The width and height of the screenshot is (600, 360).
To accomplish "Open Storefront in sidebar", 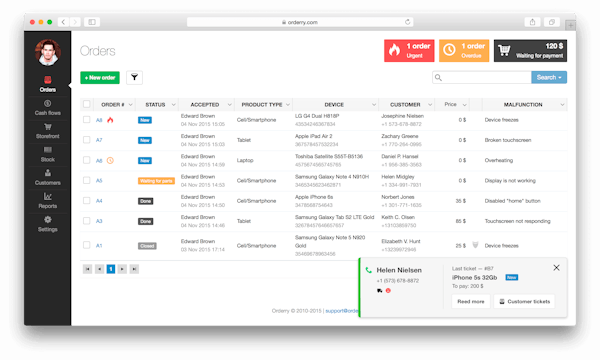I will click(47, 131).
